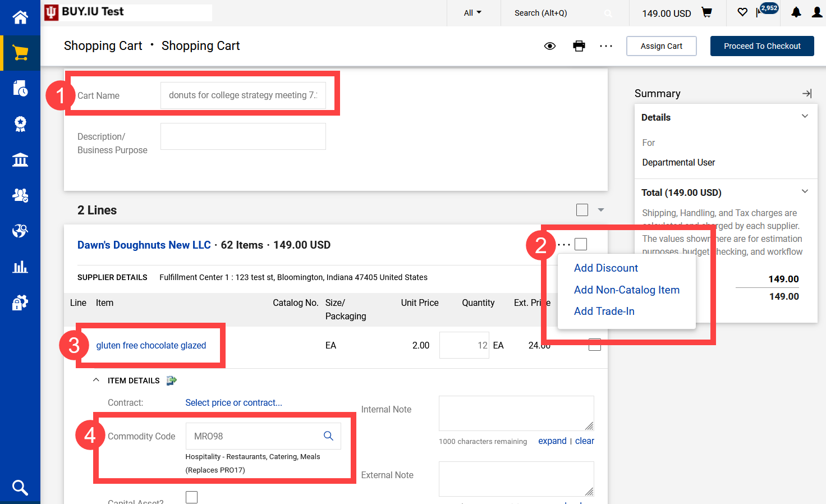The width and height of the screenshot is (826, 504).
Task: Check the gluten free chocolate glazed line checkbox
Action: pyautogui.click(x=595, y=345)
